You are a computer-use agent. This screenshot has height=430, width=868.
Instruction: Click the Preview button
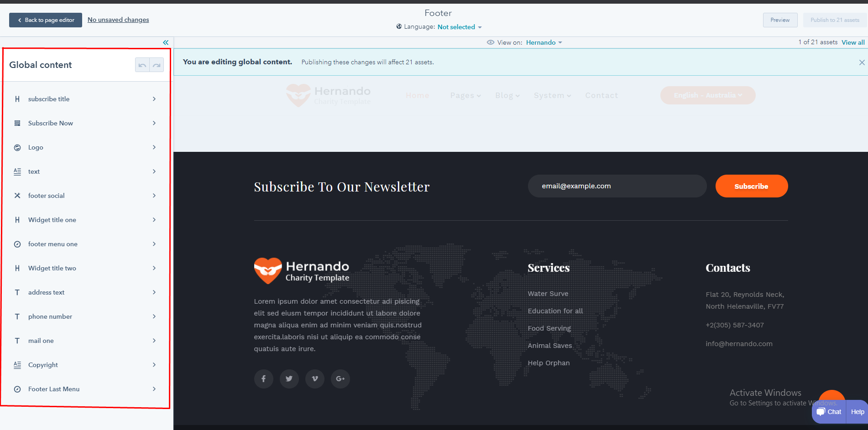coord(780,20)
